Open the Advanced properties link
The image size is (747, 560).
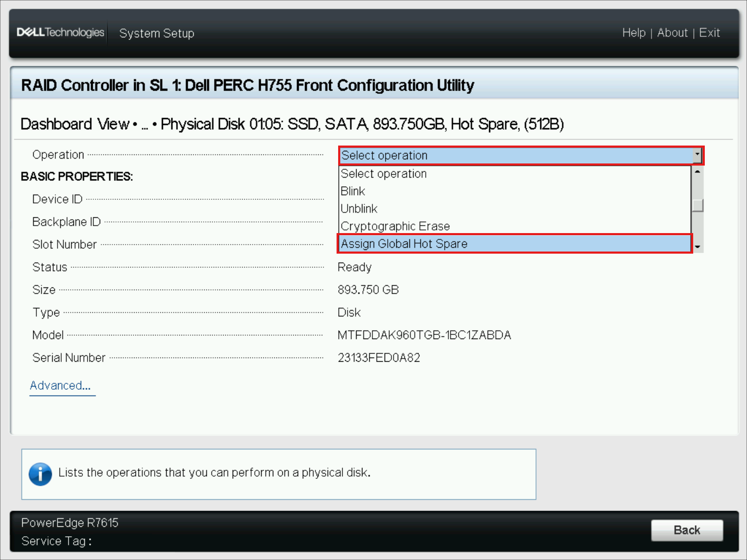point(60,385)
